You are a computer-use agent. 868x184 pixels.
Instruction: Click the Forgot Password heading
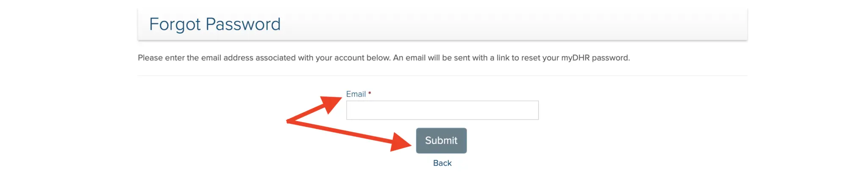[x=215, y=24]
